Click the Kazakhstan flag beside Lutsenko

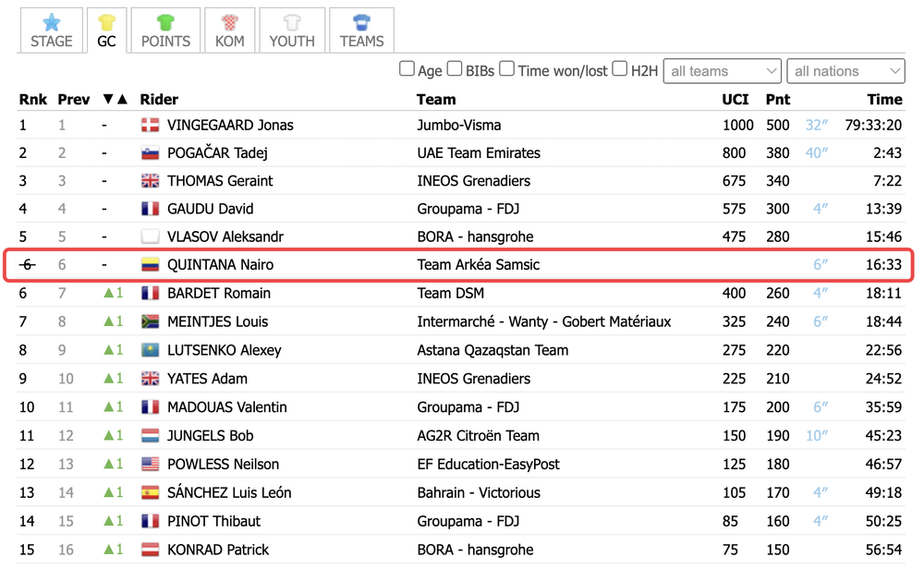[151, 350]
